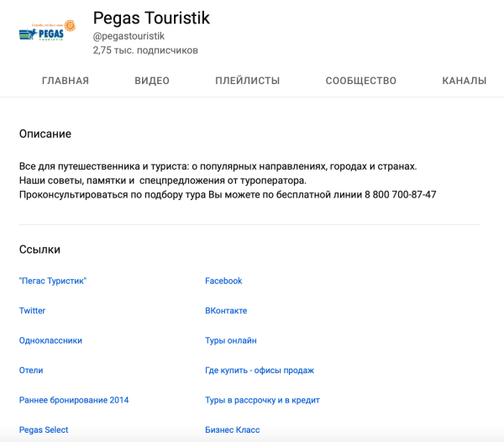Open the ВКонтакте link
The width and height of the screenshot is (504, 442).
pos(226,311)
